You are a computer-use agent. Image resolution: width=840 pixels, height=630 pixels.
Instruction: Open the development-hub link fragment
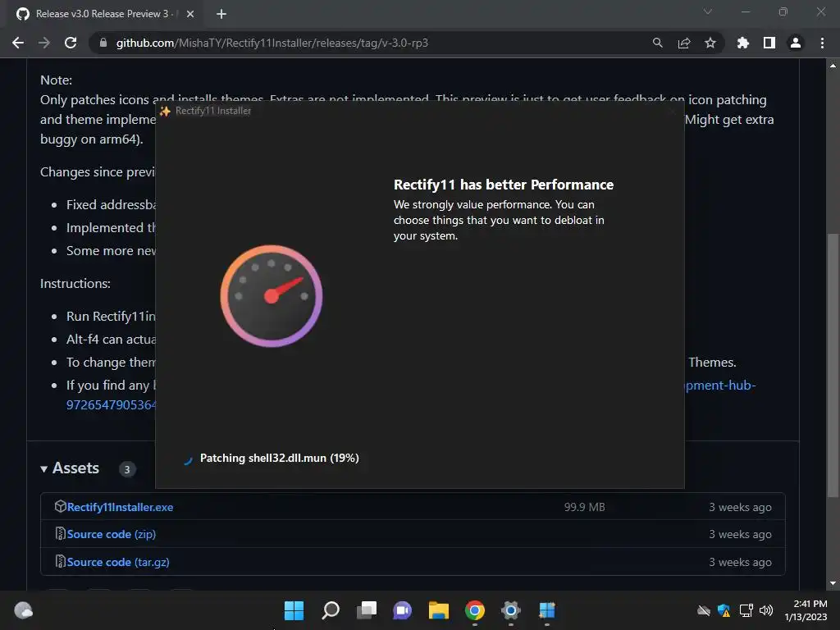click(x=720, y=386)
